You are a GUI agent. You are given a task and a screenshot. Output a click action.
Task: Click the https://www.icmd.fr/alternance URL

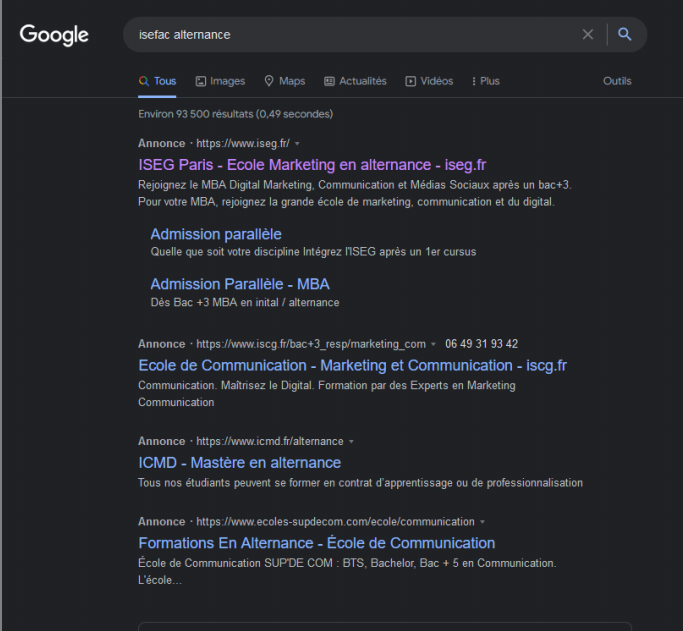[270, 441]
